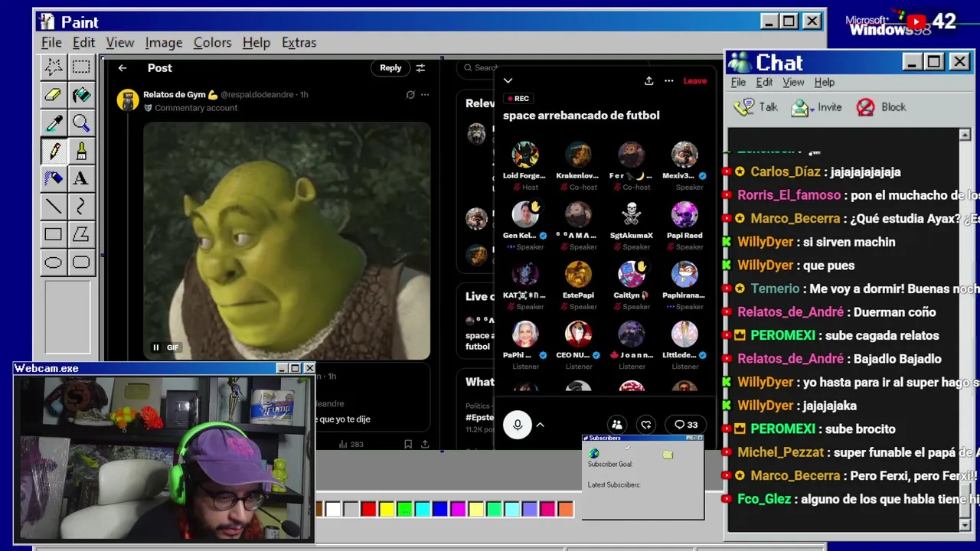Open the View menu in Paint
The width and height of the screenshot is (980, 551).
tap(119, 42)
